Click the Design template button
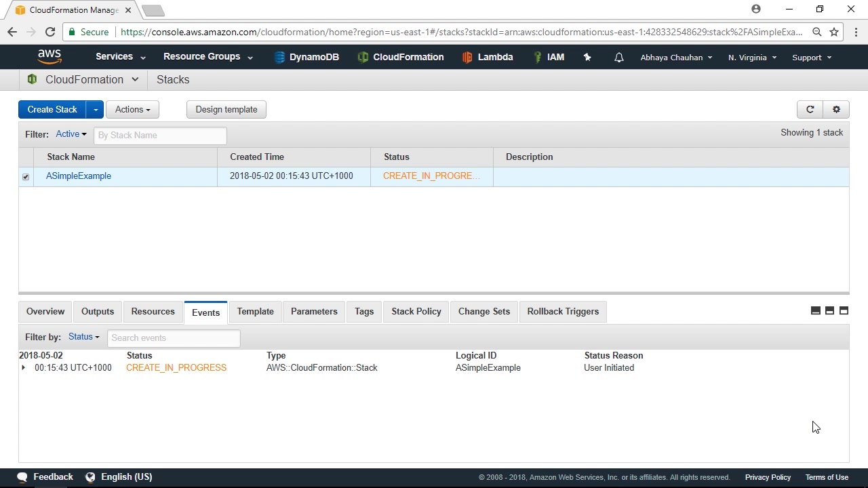The image size is (868, 488). (226, 109)
